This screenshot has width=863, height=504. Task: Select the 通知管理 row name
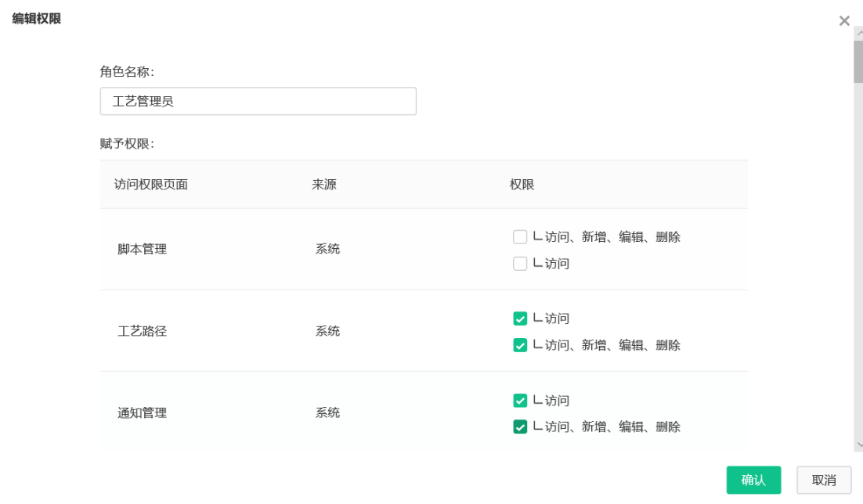click(142, 412)
